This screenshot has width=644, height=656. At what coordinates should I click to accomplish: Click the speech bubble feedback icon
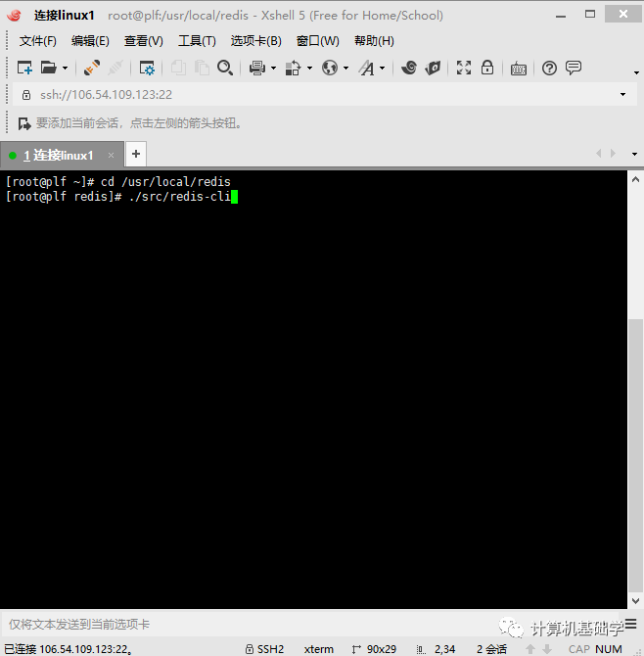click(x=574, y=68)
